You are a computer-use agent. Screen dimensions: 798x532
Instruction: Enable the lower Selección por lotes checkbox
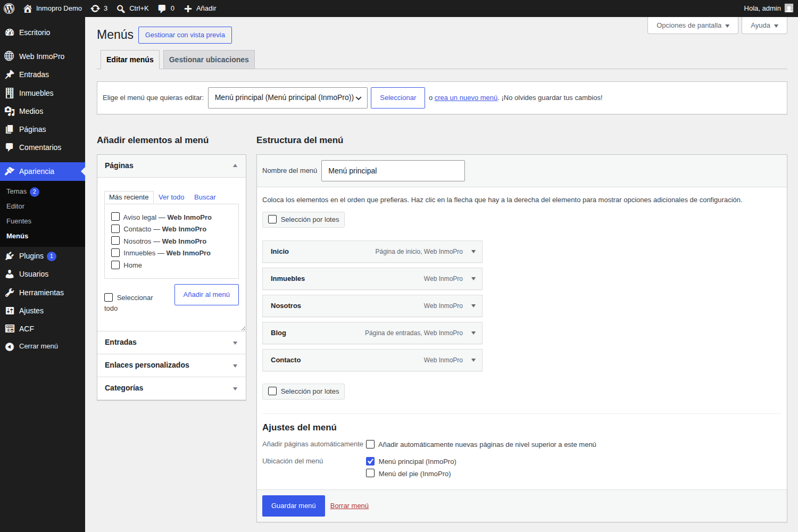272,391
